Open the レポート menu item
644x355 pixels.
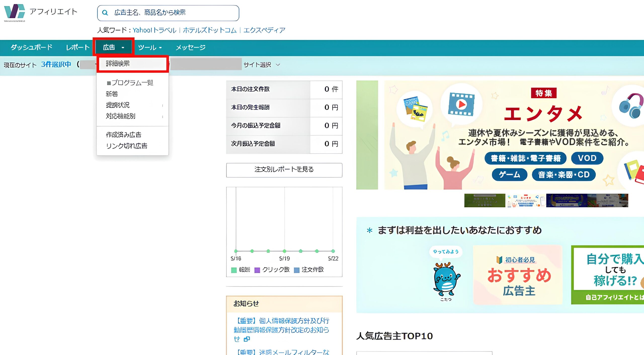(x=77, y=47)
